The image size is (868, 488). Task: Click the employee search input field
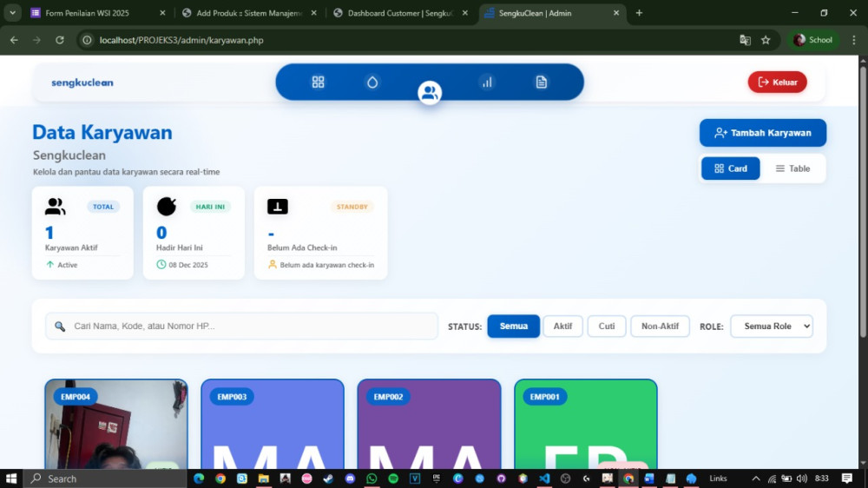point(243,326)
